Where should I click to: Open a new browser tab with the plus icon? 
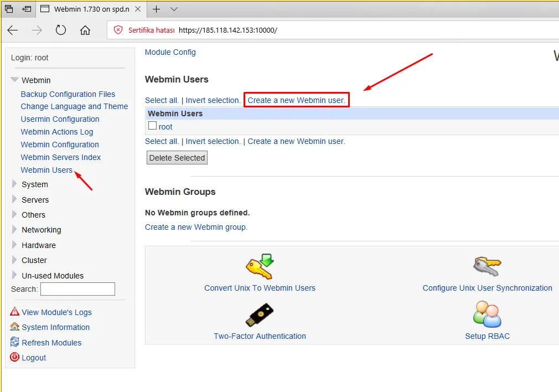156,9
